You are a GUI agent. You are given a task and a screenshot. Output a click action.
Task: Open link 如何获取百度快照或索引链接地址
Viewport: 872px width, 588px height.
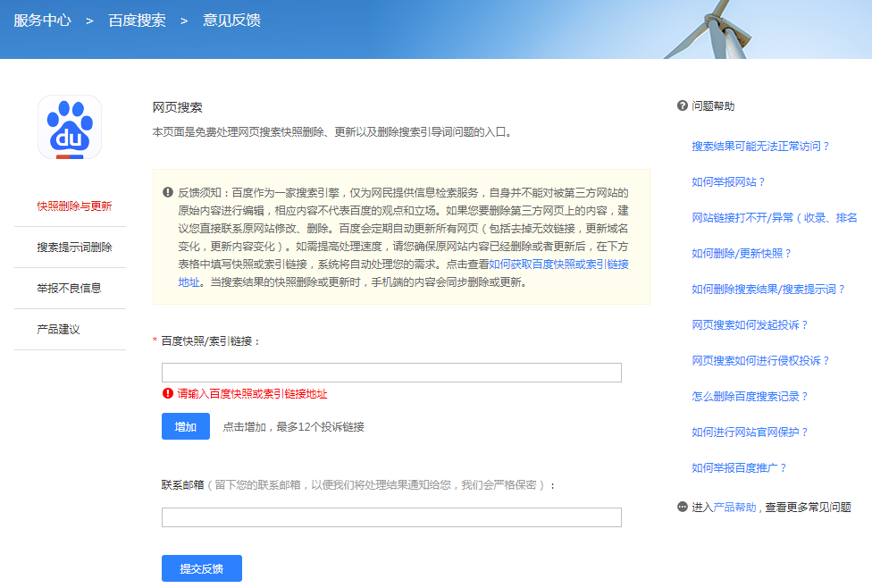(559, 265)
